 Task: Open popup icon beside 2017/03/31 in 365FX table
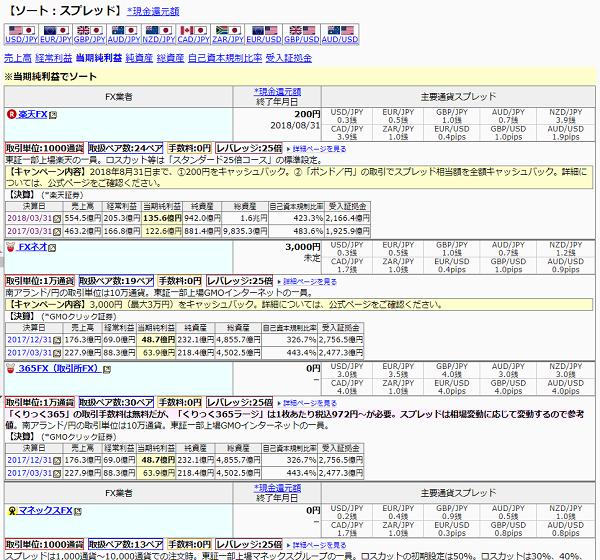[x=57, y=474]
